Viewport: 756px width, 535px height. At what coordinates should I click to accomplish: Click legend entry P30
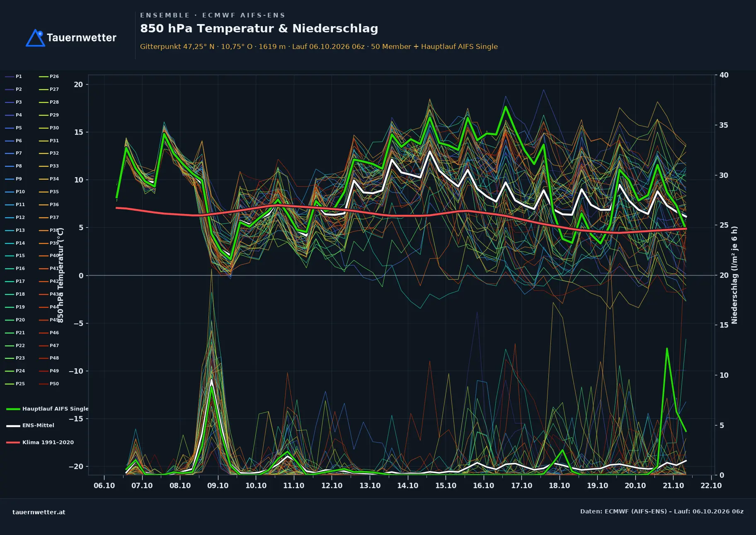click(49, 128)
